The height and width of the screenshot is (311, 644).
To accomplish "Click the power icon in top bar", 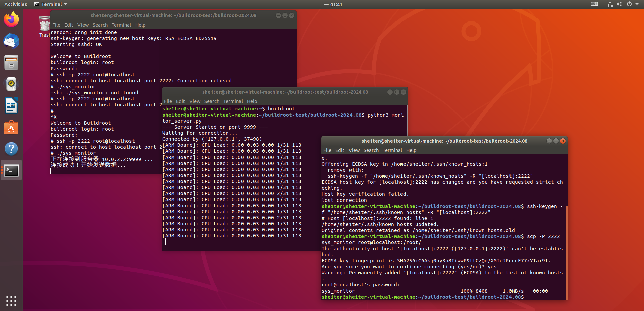I will click(629, 4).
